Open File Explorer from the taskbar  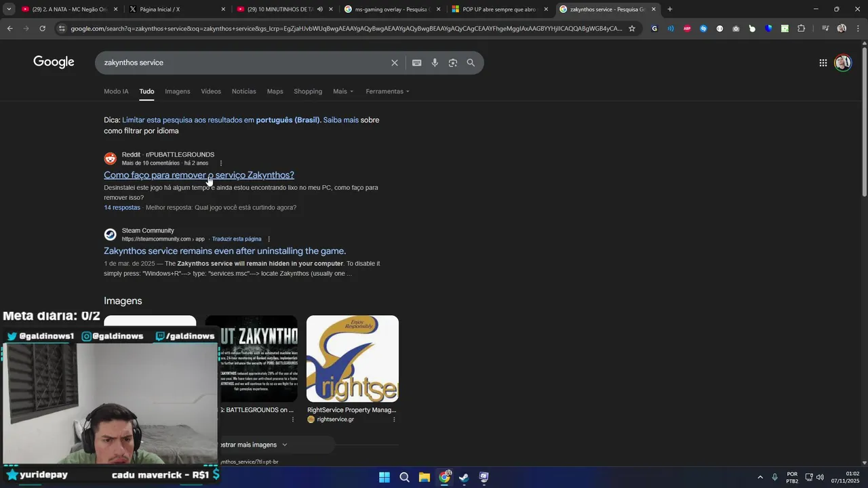tap(424, 477)
